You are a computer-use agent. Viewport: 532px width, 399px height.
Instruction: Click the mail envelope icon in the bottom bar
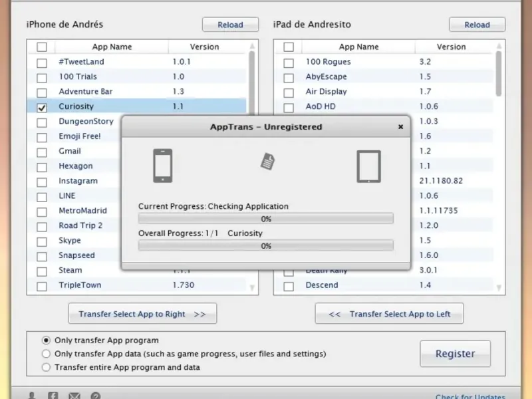click(74, 396)
